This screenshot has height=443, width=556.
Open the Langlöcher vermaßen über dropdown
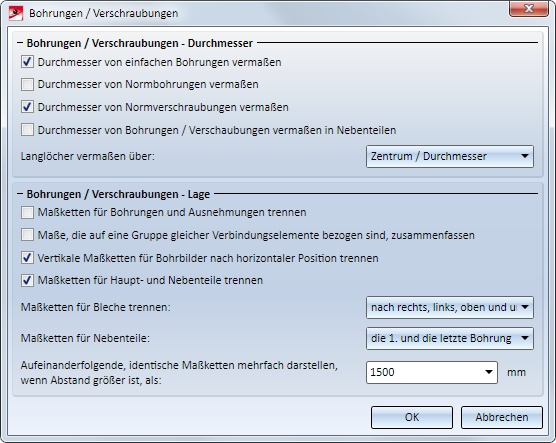(x=450, y=156)
